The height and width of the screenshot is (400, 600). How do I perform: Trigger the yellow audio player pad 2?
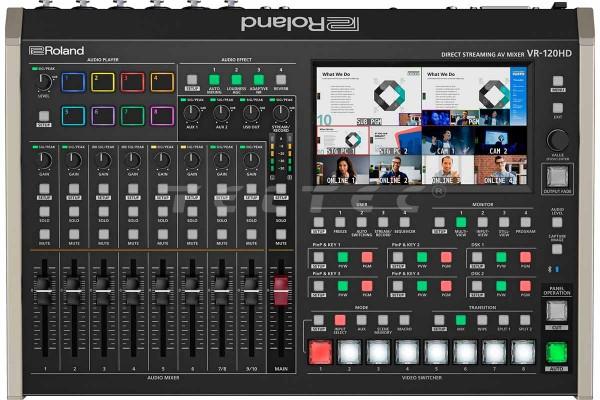102,82
